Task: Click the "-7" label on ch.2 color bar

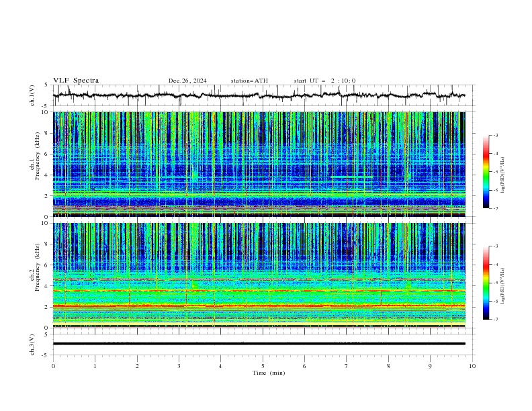Action: (495, 319)
